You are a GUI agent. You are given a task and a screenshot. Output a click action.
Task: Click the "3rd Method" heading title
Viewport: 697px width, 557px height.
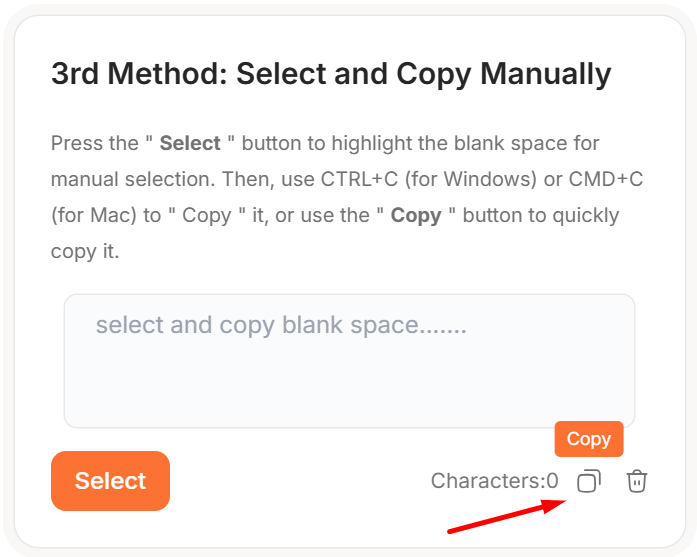138,74
